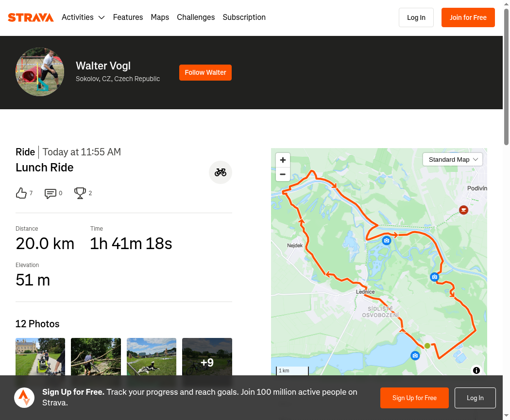Click Sign Up for Free in banner
Image resolution: width=510 pixels, height=420 pixels.
point(414,398)
